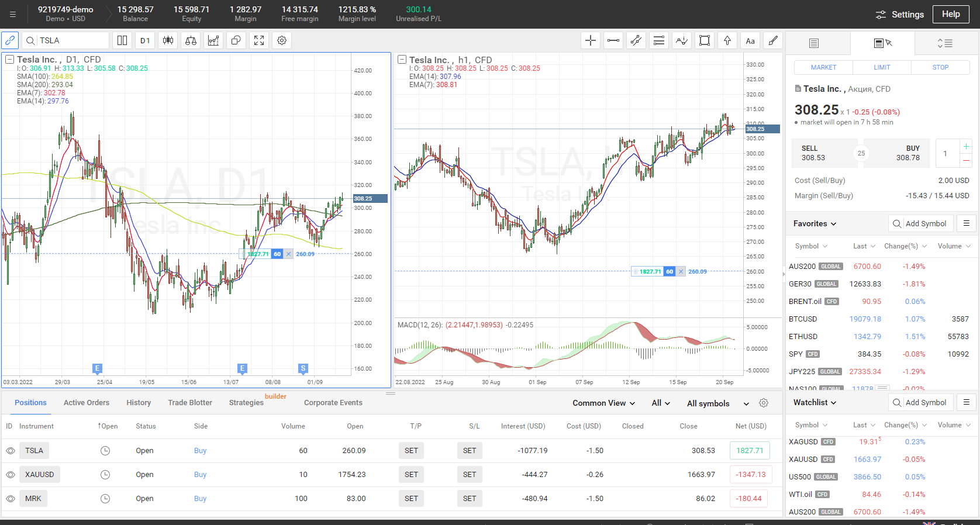The image size is (980, 525).
Task: Select the rectangle shape tool
Action: click(x=705, y=40)
